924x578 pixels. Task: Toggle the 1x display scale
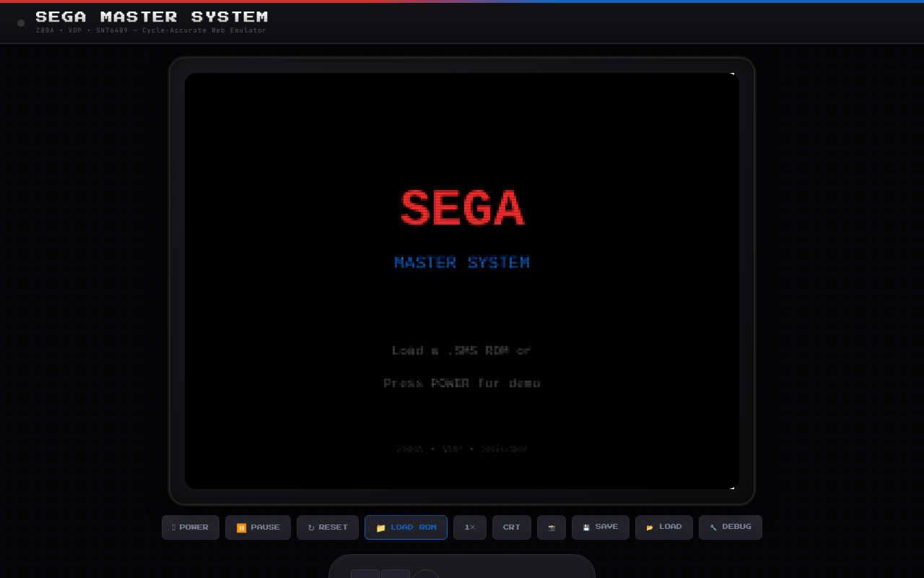[469, 527]
